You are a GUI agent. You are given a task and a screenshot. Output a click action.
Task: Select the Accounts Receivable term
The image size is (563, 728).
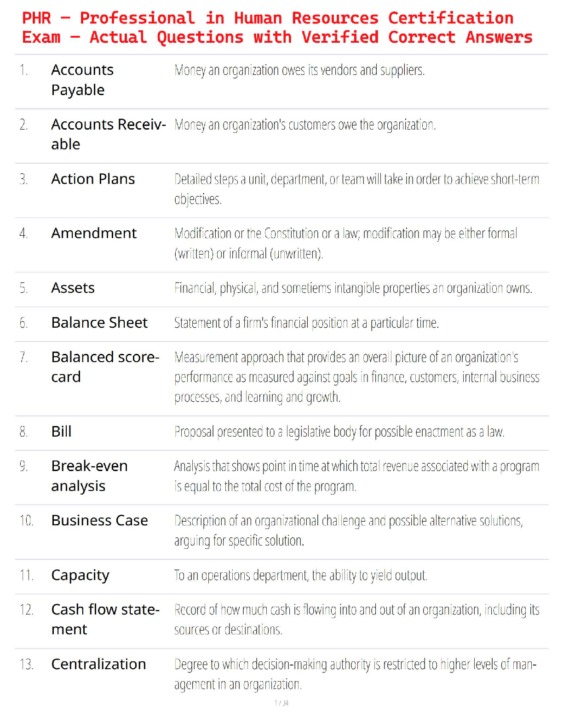(108, 134)
